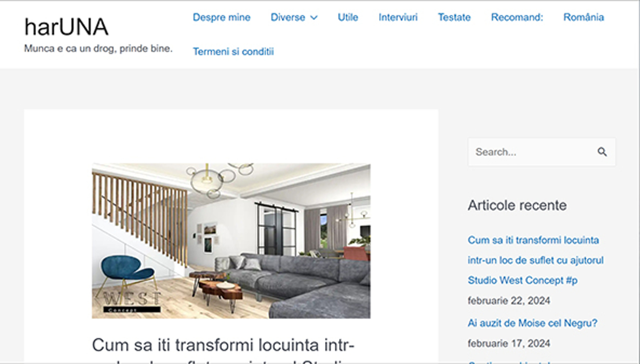The image size is (640, 364).
Task: Open Termeni si conditii page
Action: click(x=233, y=51)
